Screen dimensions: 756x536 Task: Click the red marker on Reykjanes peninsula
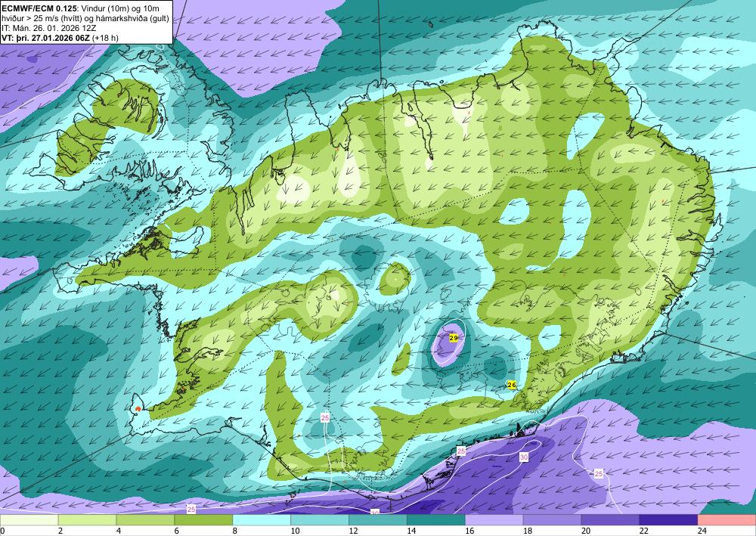[x=138, y=409]
